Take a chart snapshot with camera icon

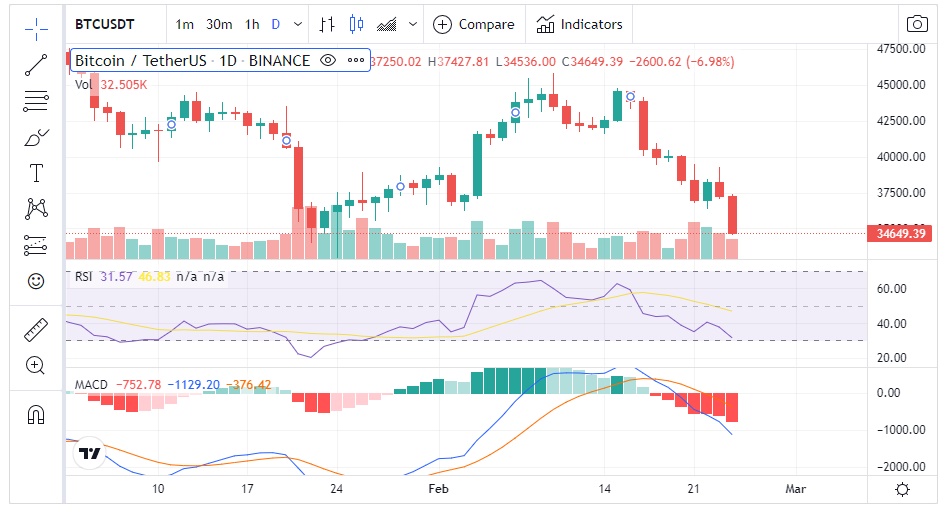point(917,24)
